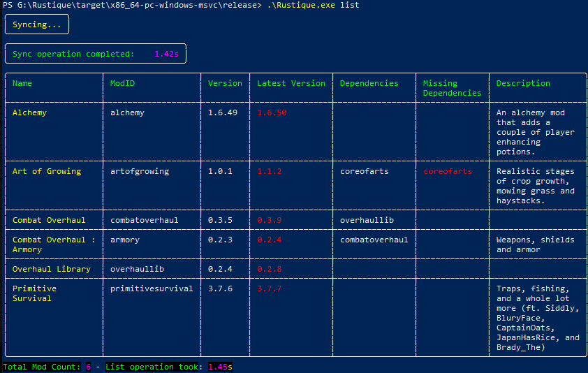The height and width of the screenshot is (373, 588).
Task: Click the 'Latest Version' column header
Action: (291, 83)
